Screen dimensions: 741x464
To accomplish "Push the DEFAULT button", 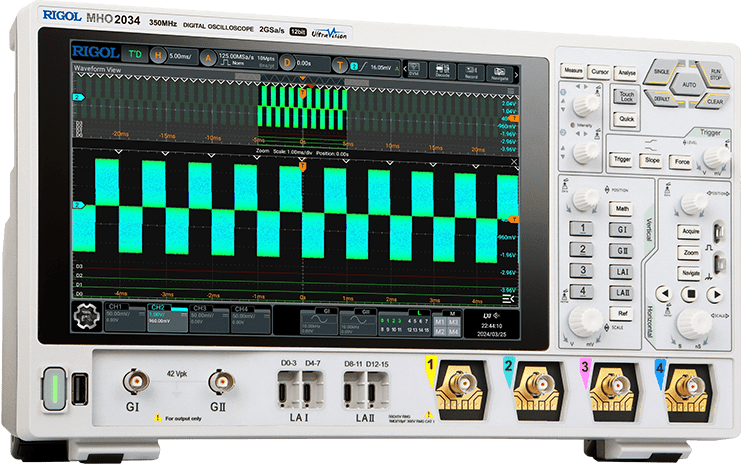I will (662, 99).
